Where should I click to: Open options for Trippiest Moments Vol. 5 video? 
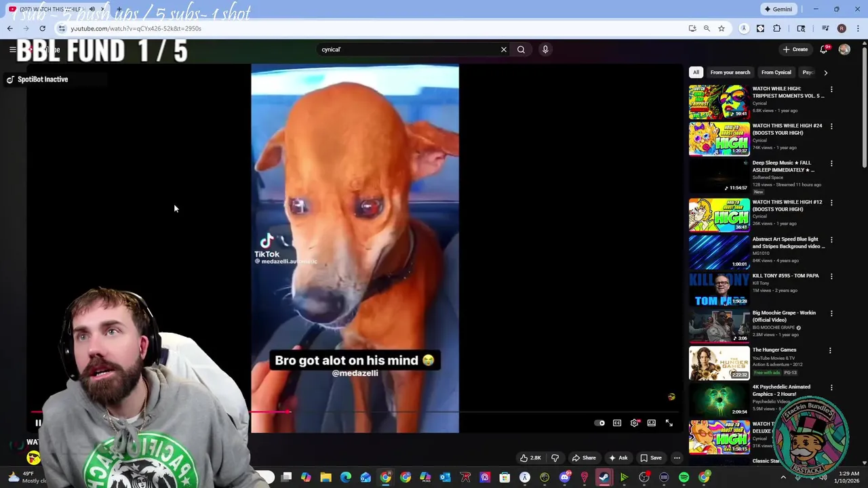[x=831, y=89]
